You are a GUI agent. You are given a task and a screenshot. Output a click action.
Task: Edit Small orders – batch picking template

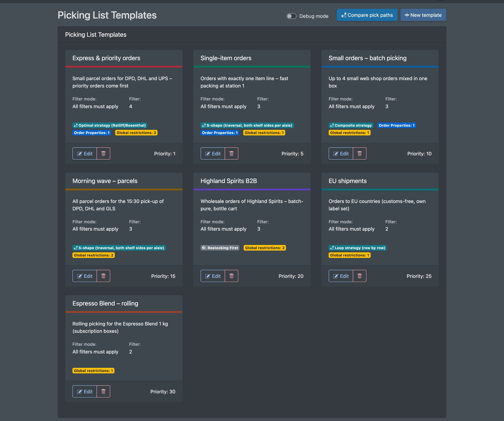click(x=341, y=154)
